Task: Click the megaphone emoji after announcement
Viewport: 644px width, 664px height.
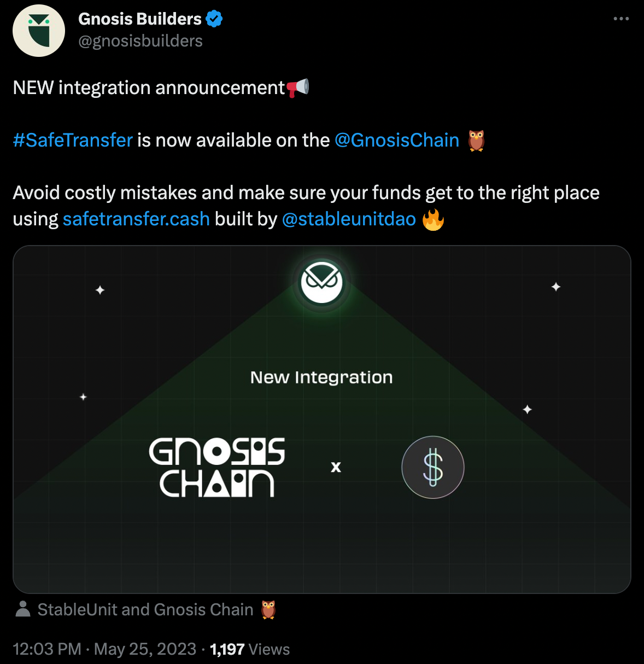Action: pos(298,88)
